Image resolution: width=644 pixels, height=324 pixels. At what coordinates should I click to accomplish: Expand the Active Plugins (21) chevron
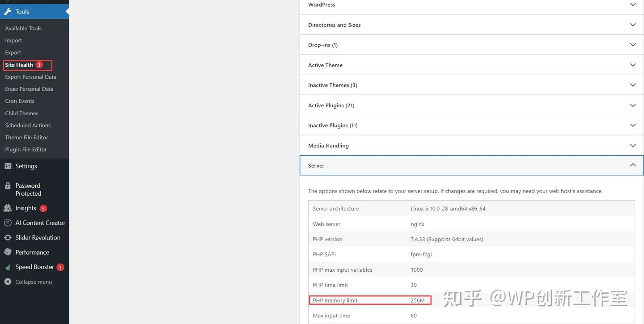pos(633,105)
